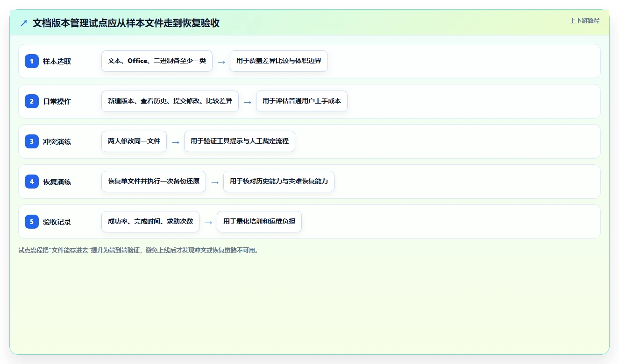This screenshot has width=619, height=364.
Task: Click the 用于核对历史能力与灾难恢复能力 box
Action: [279, 182]
